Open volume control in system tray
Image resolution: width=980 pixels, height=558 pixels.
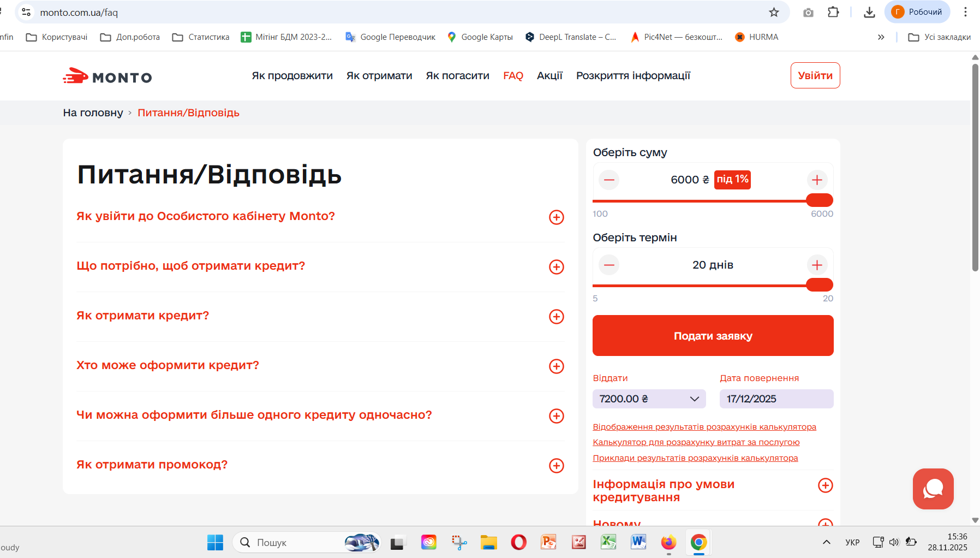tap(894, 542)
